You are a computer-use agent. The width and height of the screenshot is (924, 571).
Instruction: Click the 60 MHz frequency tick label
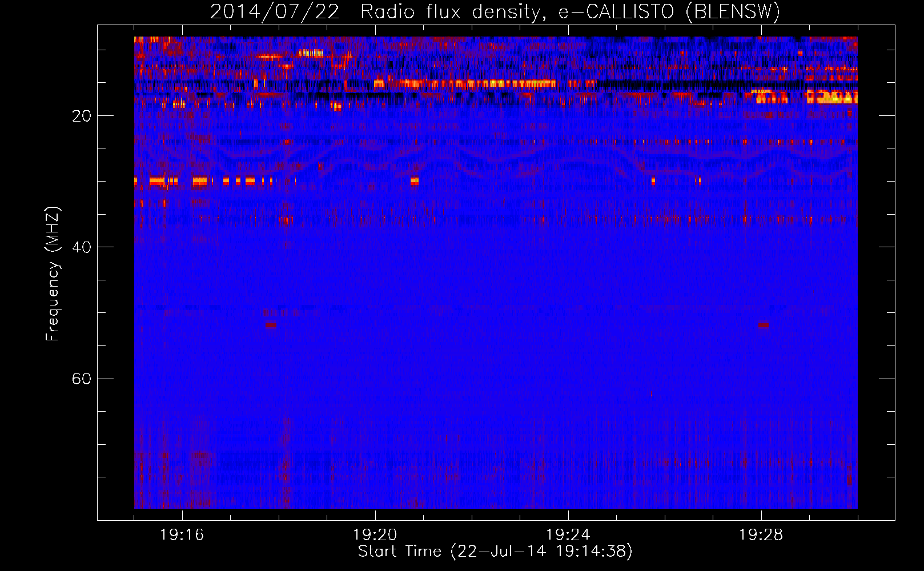pos(82,379)
